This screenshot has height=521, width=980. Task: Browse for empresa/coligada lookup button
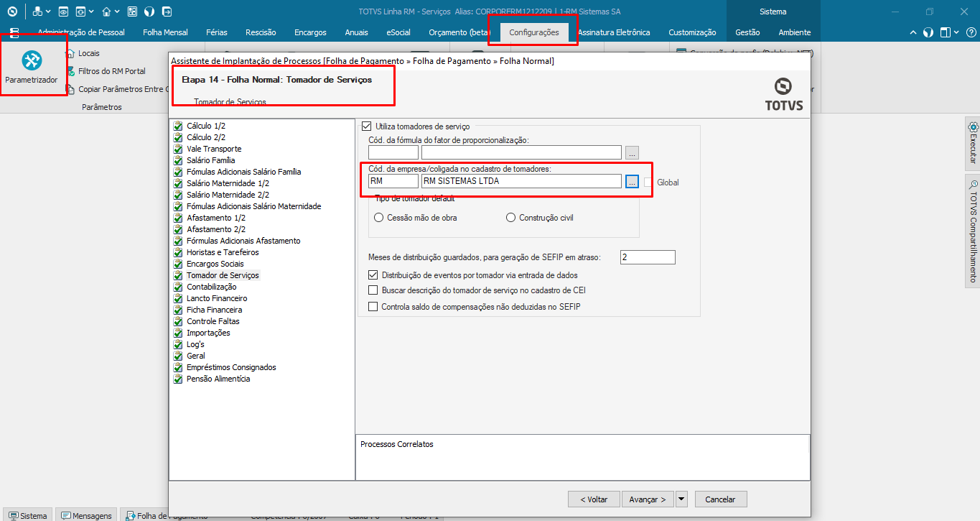tap(632, 182)
